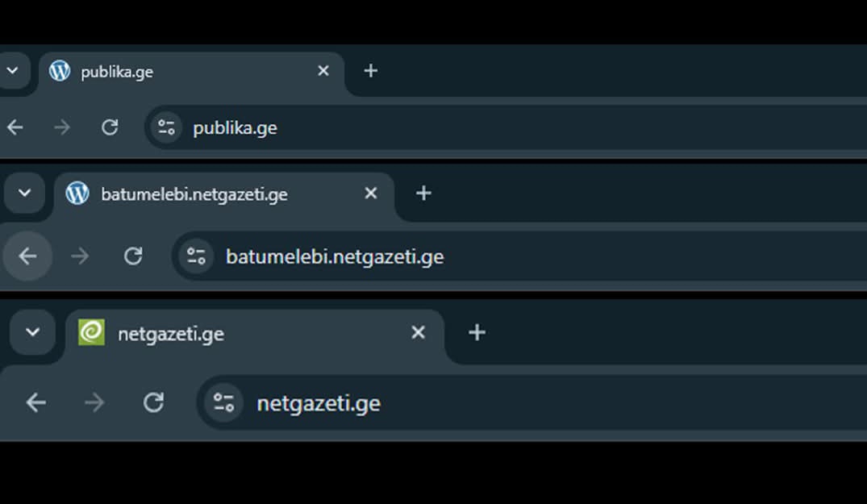Add new tab beside batumelebi.netgazeti.ge tab

423,194
